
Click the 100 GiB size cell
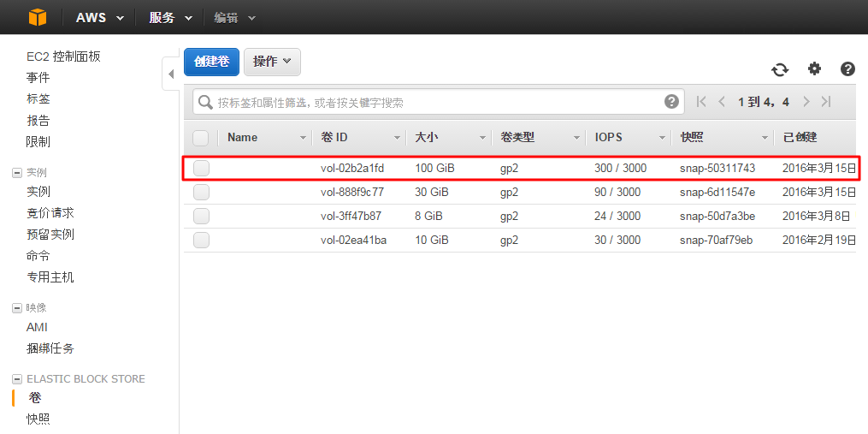pyautogui.click(x=434, y=169)
